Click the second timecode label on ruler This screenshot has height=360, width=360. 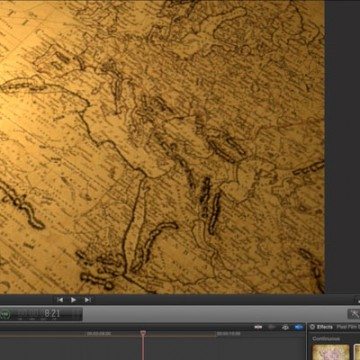[229, 333]
